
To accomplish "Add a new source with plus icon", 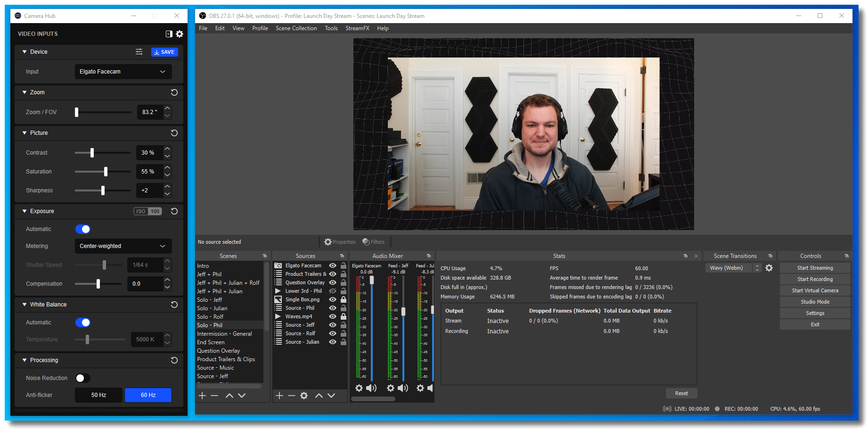I will pos(279,396).
